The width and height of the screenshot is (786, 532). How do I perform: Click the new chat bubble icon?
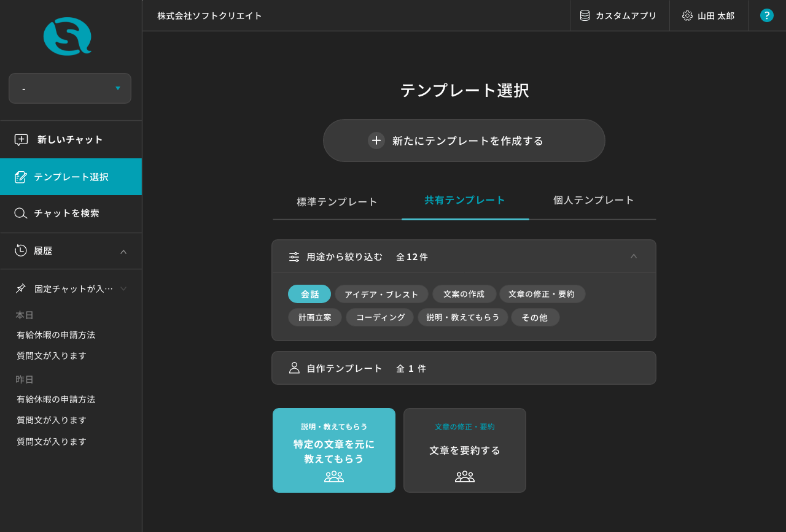click(21, 140)
